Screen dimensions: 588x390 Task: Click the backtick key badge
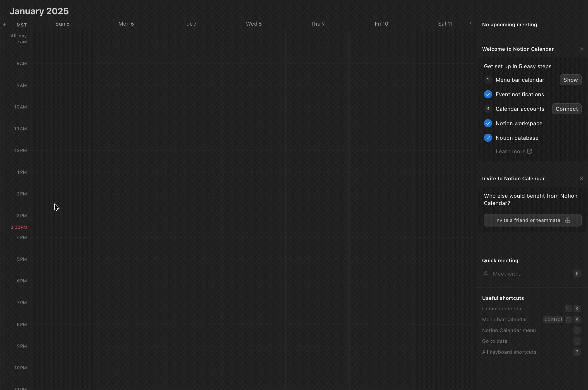point(577,331)
